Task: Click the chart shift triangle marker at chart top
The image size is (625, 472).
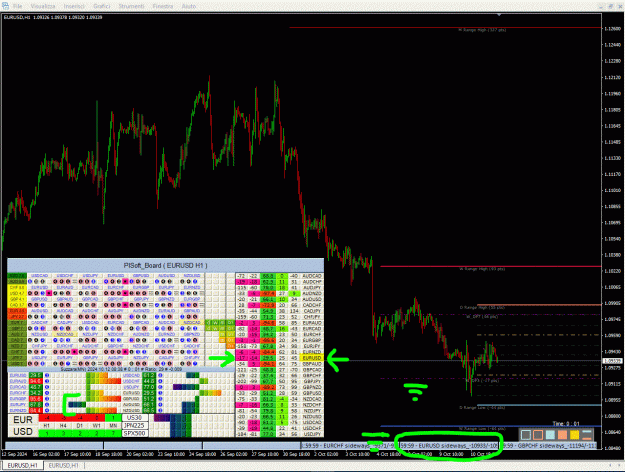Action: click(x=499, y=15)
